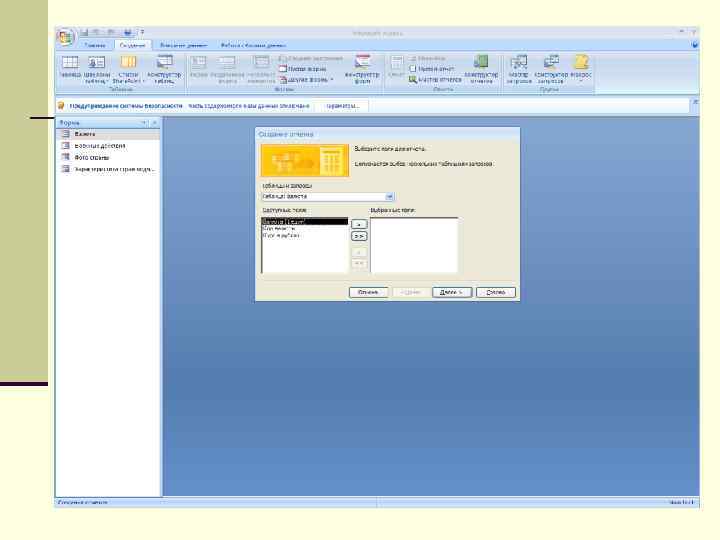Click the Форма icon in the Forms group
The image size is (720, 540).
tap(199, 67)
